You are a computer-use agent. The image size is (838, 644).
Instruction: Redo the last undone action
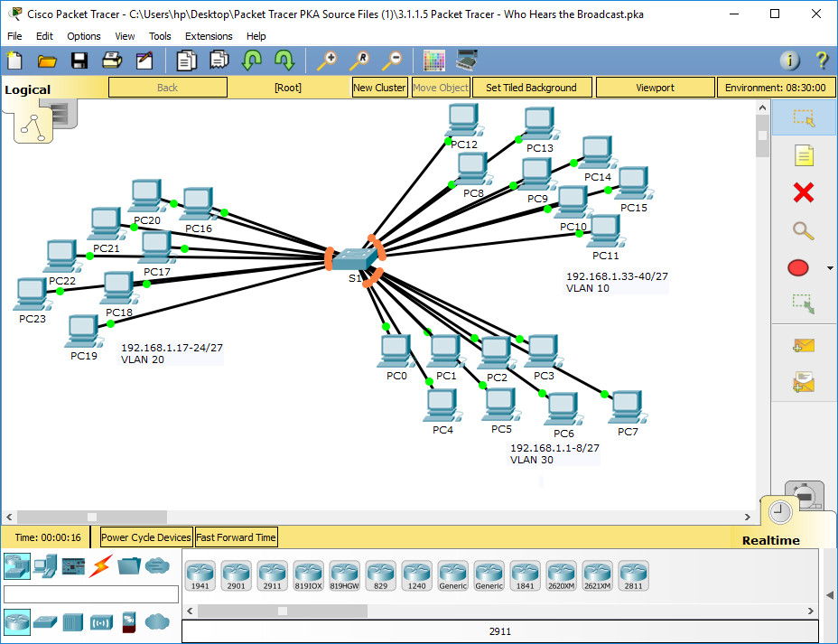[284, 61]
